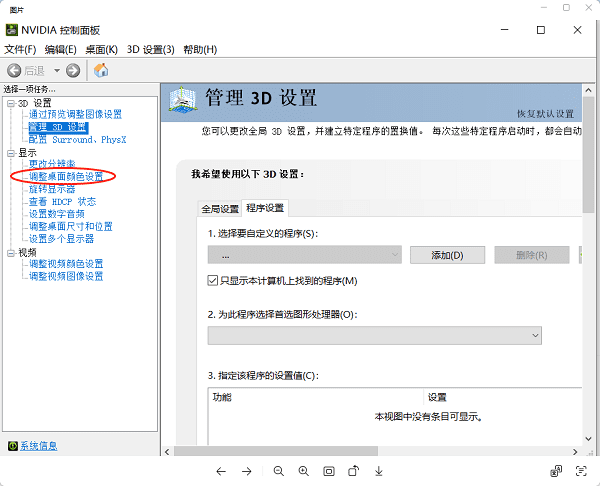Open the 3D 设置(3) menu

pyautogui.click(x=151, y=50)
